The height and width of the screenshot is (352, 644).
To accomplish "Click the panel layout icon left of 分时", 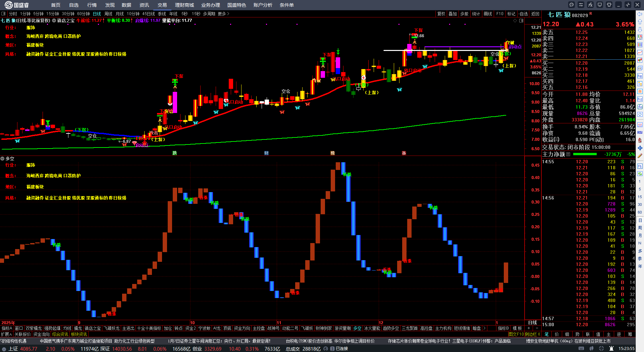I will pos(3,14).
